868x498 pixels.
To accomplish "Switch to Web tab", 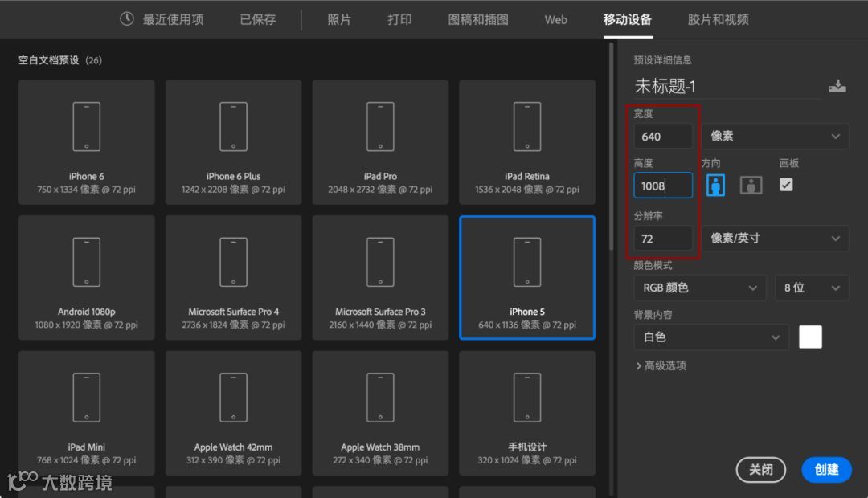I will (x=556, y=19).
